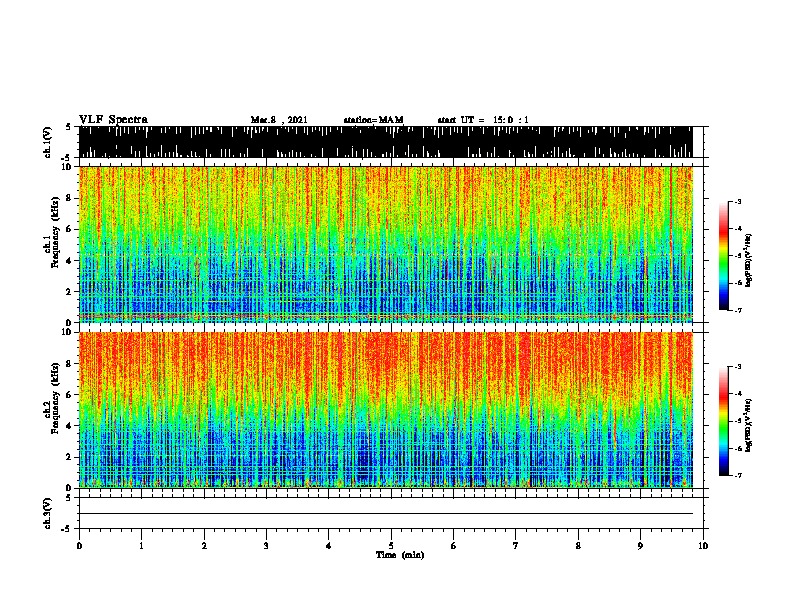Image resolution: width=792 pixels, height=612 pixels.
Task: Click the "Mar. 8, 2021" date label
Action: click(x=279, y=120)
